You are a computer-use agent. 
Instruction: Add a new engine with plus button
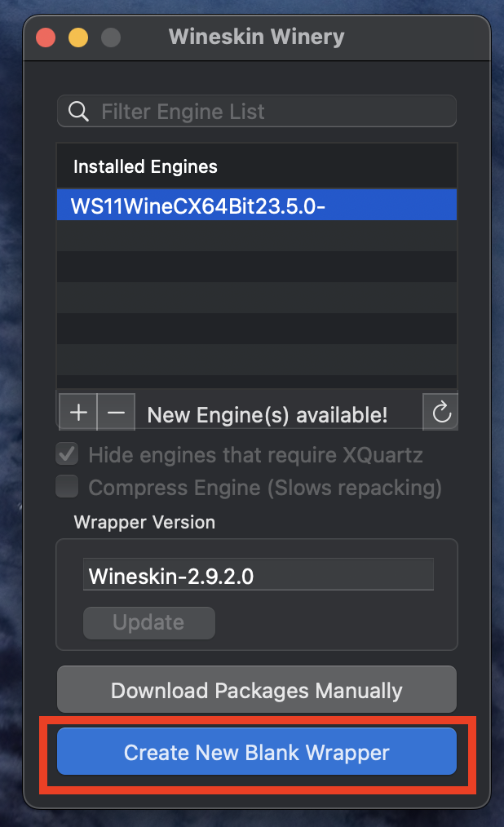click(x=78, y=412)
